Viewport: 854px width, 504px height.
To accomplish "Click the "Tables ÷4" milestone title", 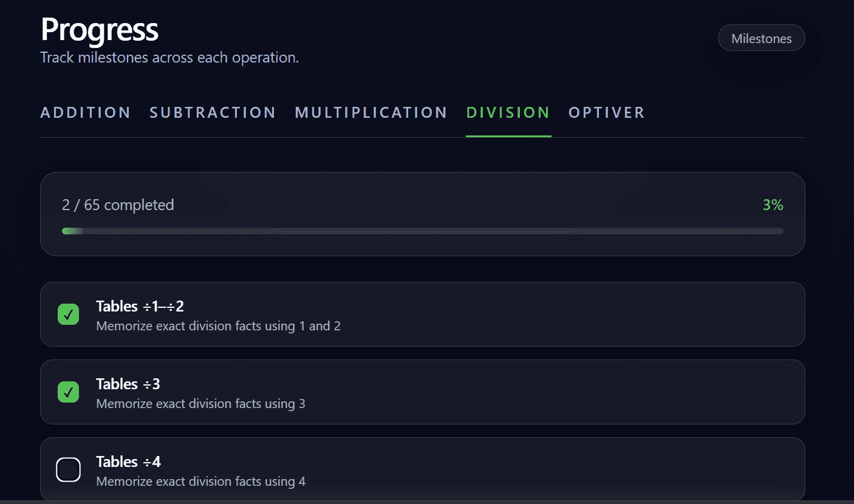I will (128, 461).
